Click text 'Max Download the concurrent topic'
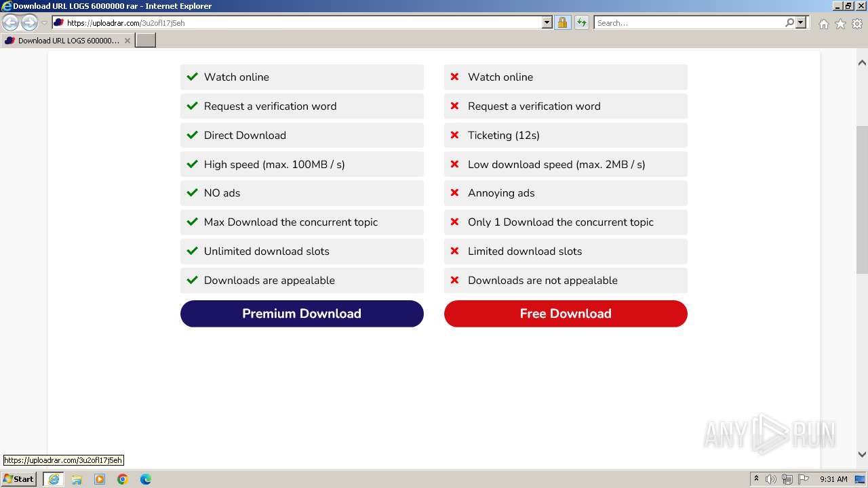Screen dimensions: 868x488 click(x=291, y=222)
